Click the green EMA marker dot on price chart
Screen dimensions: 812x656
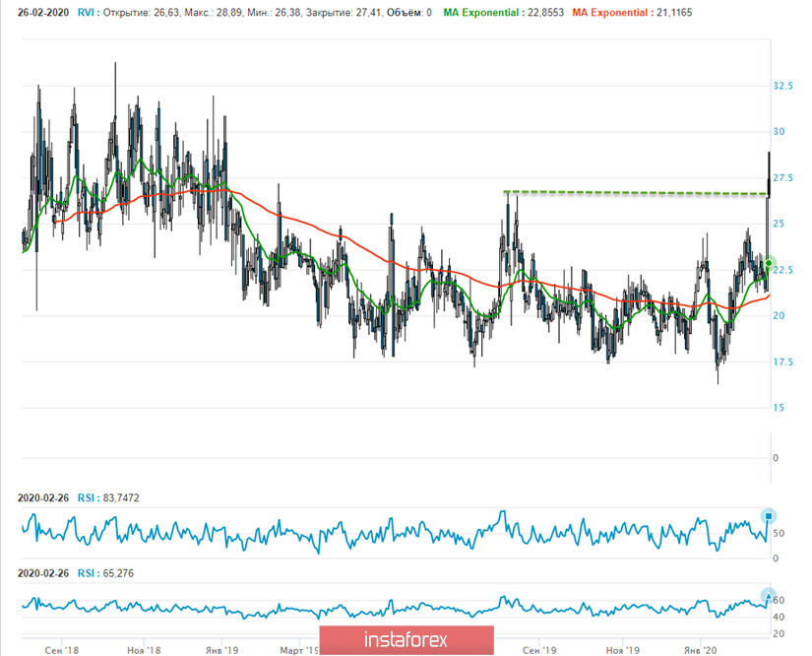coord(769,263)
